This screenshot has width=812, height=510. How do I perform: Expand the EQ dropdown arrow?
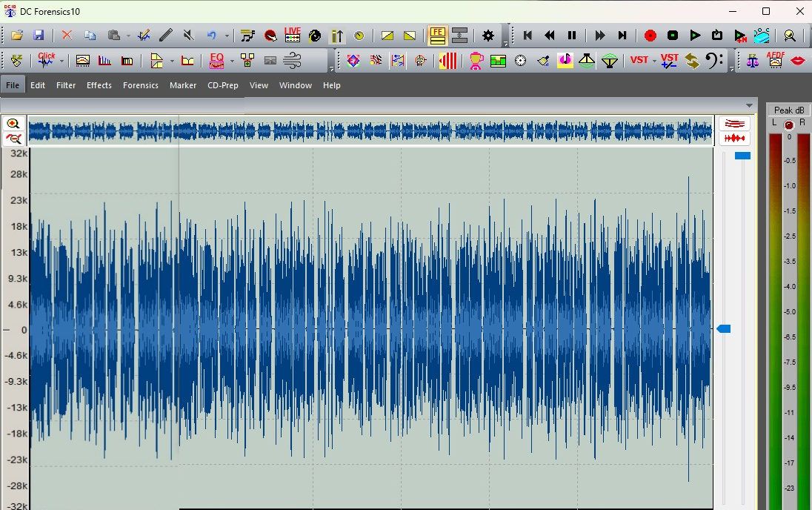click(232, 62)
